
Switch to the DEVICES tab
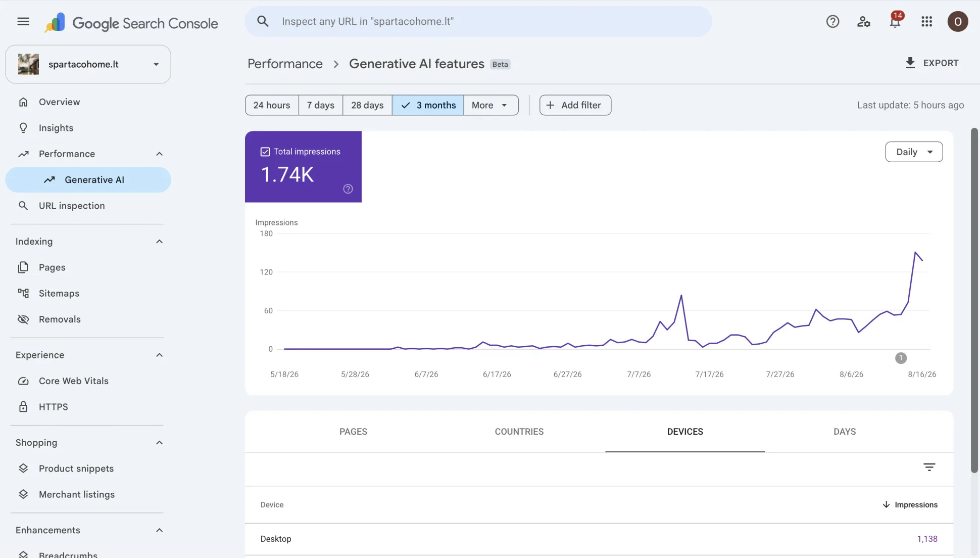pos(685,432)
